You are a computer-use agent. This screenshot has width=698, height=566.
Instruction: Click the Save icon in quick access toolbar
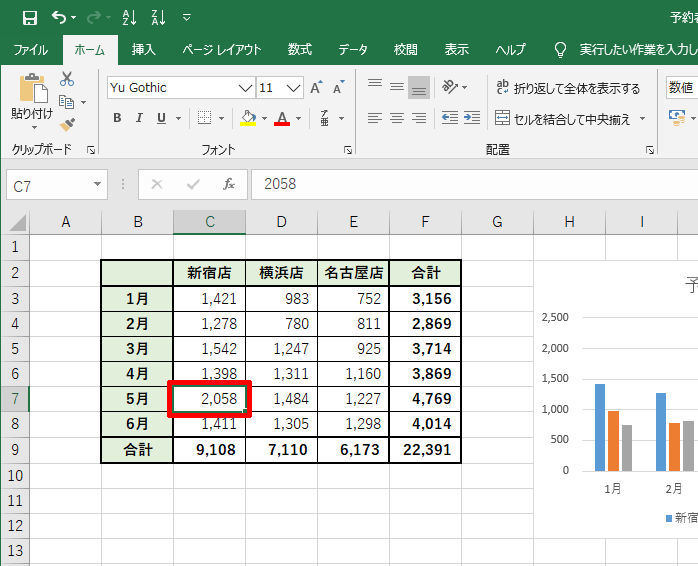point(29,18)
